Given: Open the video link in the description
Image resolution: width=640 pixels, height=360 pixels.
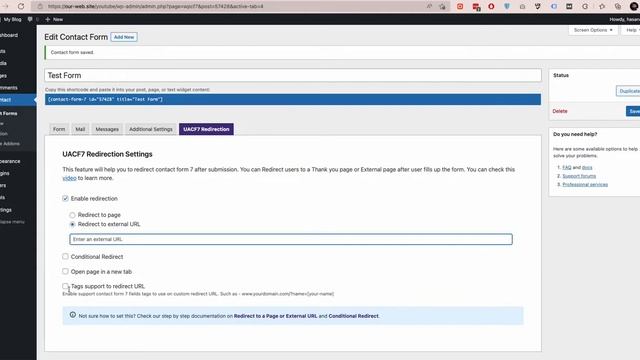Looking at the screenshot, I should [x=69, y=178].
